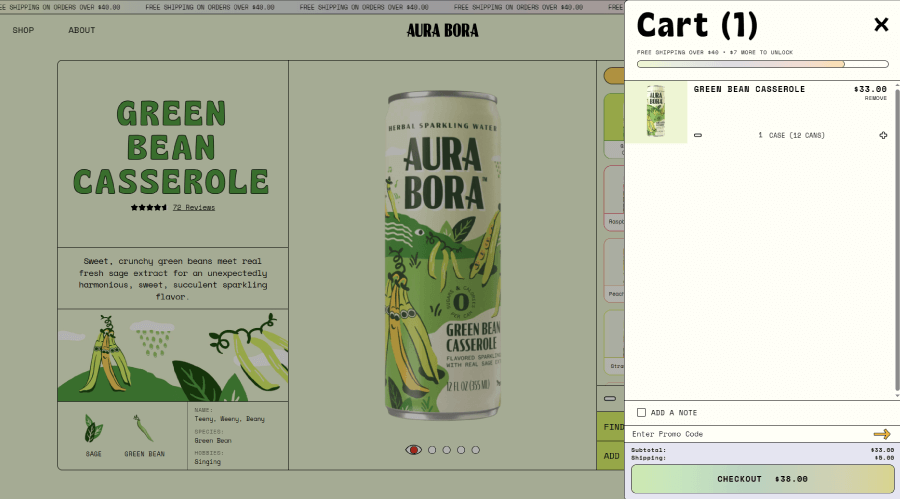Click the product page minus quantity icon
The image size is (900, 499).
tap(610, 398)
